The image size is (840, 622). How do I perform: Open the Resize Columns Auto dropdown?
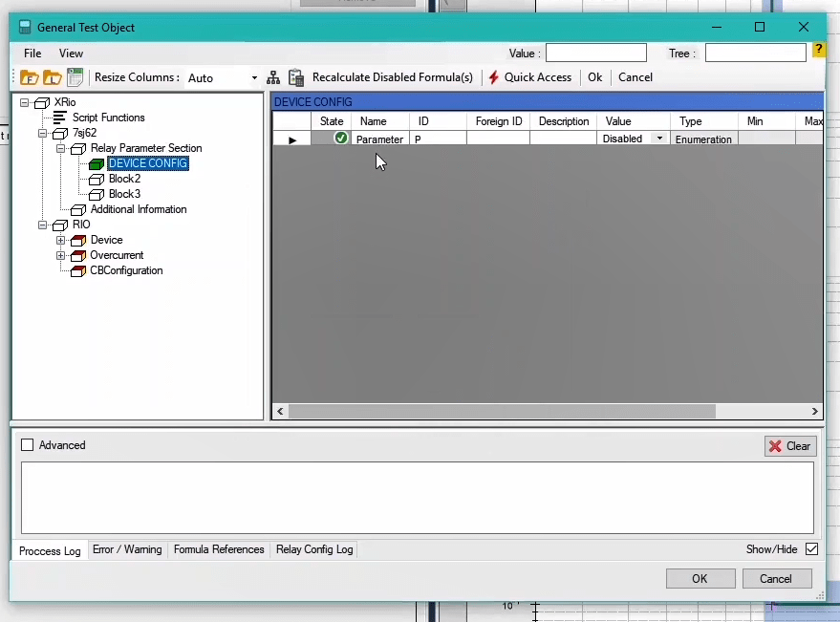pyautogui.click(x=254, y=78)
